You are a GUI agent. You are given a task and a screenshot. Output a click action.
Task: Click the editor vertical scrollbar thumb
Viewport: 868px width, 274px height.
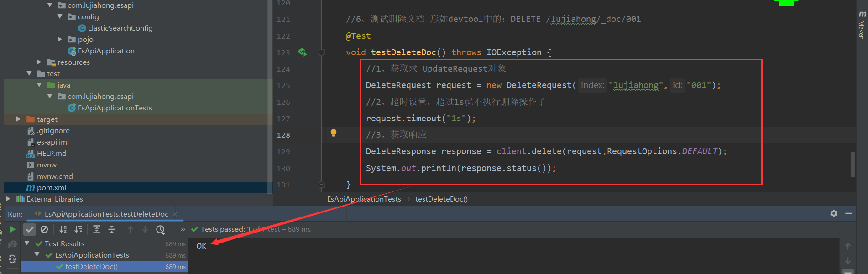click(x=852, y=164)
